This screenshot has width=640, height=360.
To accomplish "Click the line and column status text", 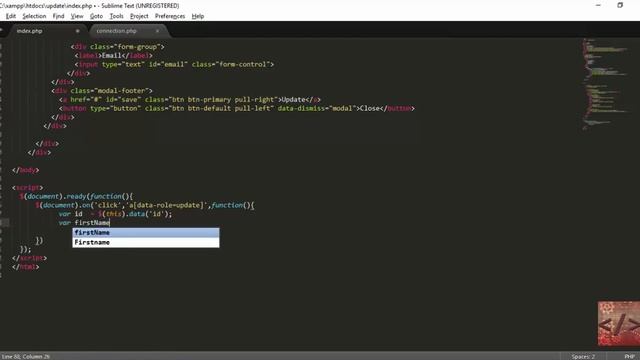I will 26,356.
